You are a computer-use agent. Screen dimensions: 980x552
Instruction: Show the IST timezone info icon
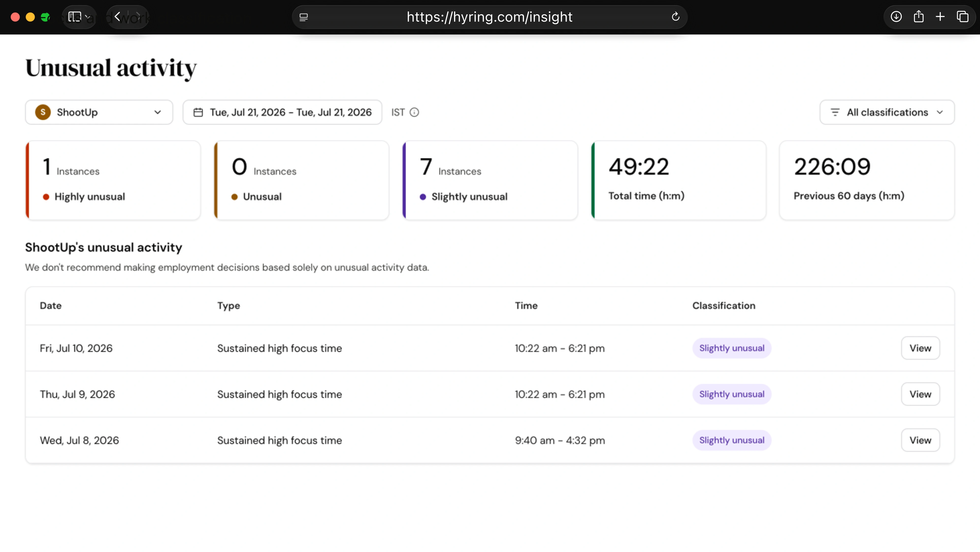[x=414, y=112]
